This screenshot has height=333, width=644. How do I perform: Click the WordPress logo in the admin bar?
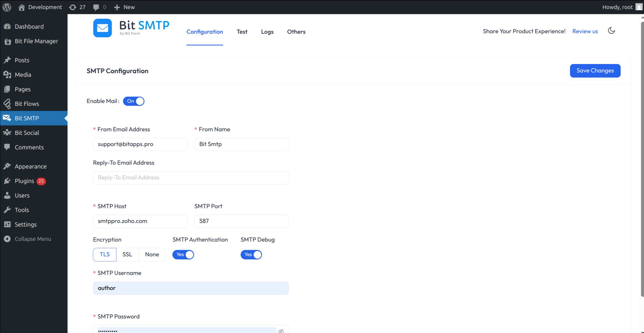pyautogui.click(x=7, y=7)
